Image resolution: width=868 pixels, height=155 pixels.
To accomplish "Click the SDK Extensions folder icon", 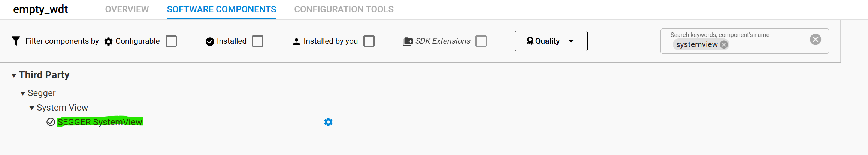I will [408, 41].
